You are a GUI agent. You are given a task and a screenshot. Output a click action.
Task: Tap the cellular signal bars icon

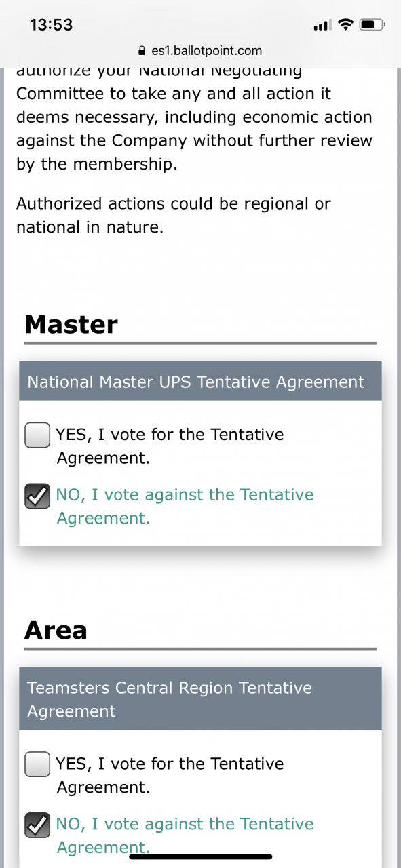pos(322,26)
